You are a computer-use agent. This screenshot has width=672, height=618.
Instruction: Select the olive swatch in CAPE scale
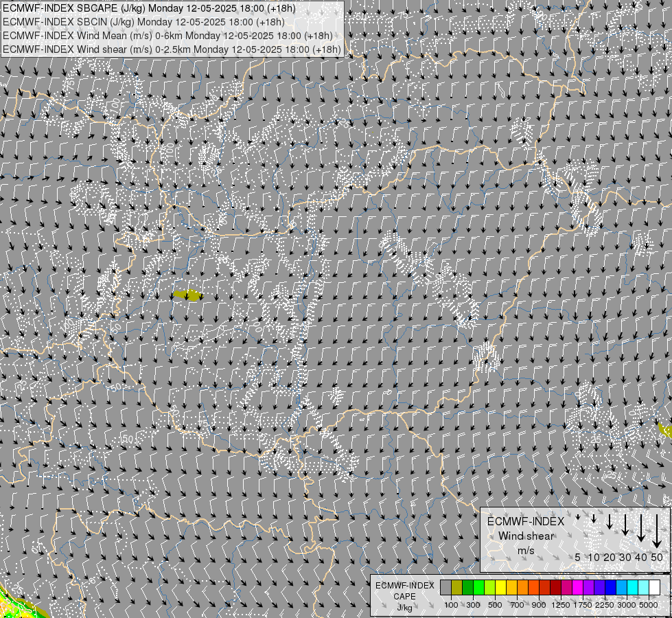click(x=457, y=587)
